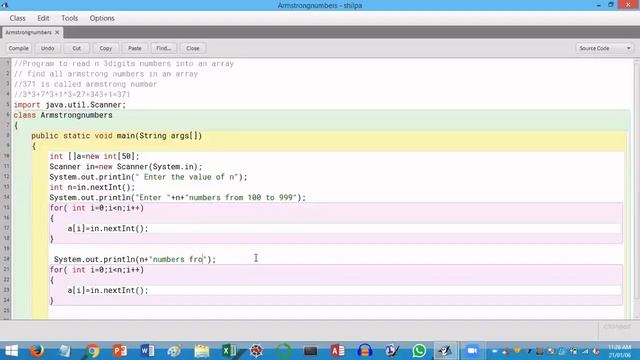Open the Options menu
The image size is (640, 360).
tap(102, 18)
